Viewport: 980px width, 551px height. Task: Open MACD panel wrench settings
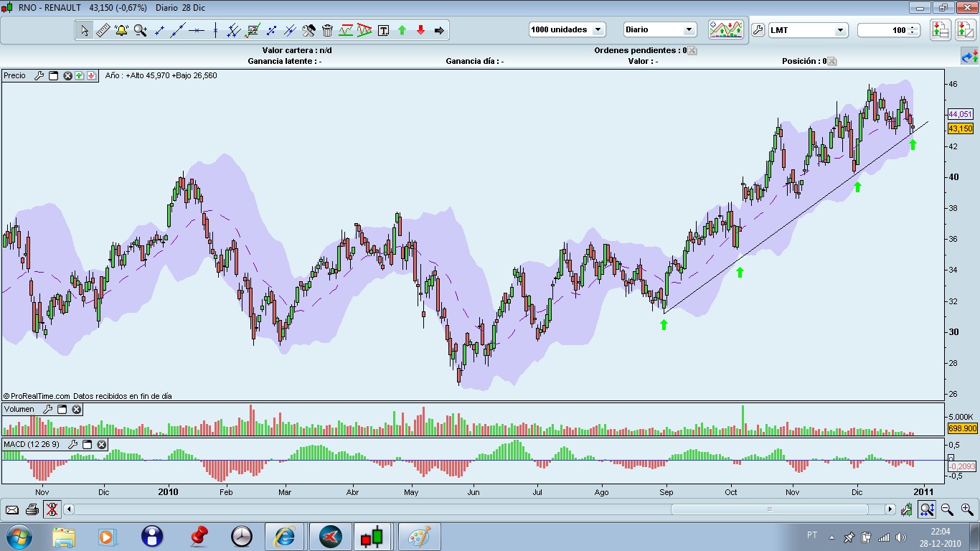click(73, 445)
